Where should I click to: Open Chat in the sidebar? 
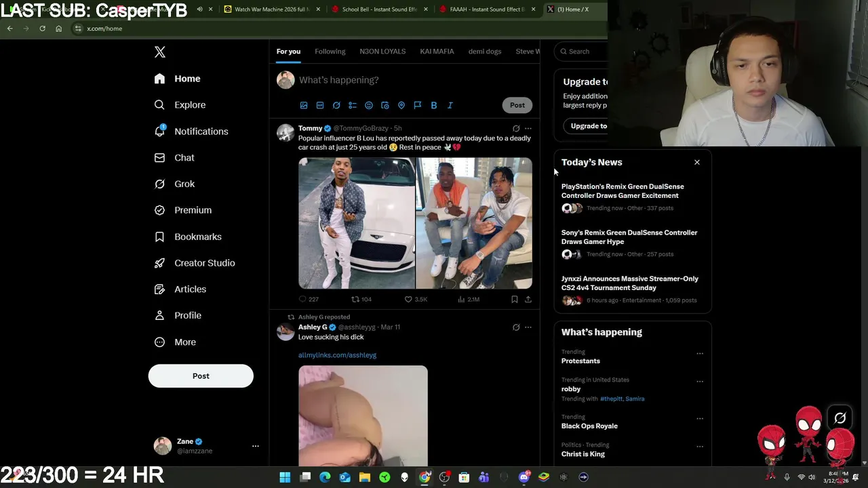pos(174,158)
